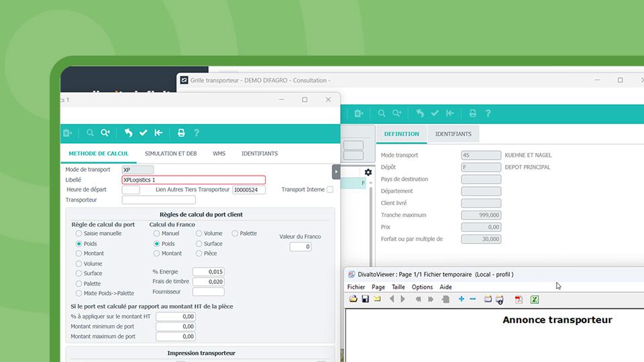Expand the side panel with the arrow handle
The image size is (644, 362).
336,172
